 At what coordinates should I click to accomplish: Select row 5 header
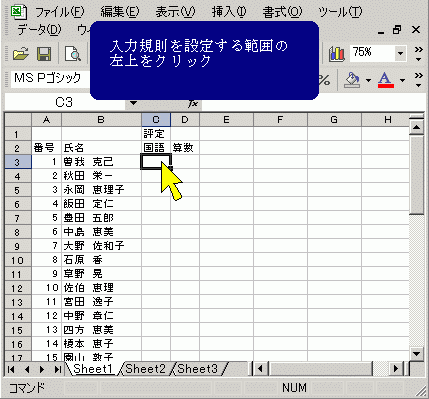[17, 190]
